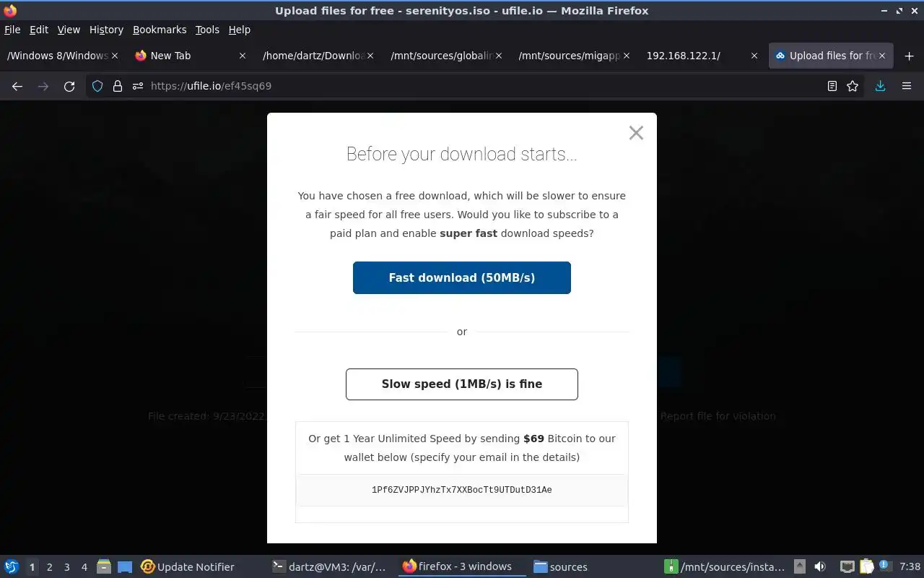Viewport: 924px width, 578px height.
Task: Reload the page with the refresh icon
Action: 69,86
